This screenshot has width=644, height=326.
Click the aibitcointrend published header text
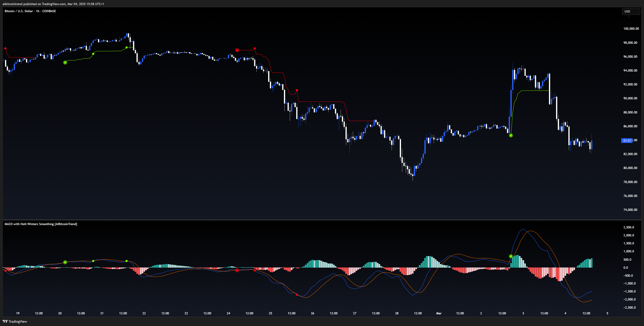tap(53, 4)
